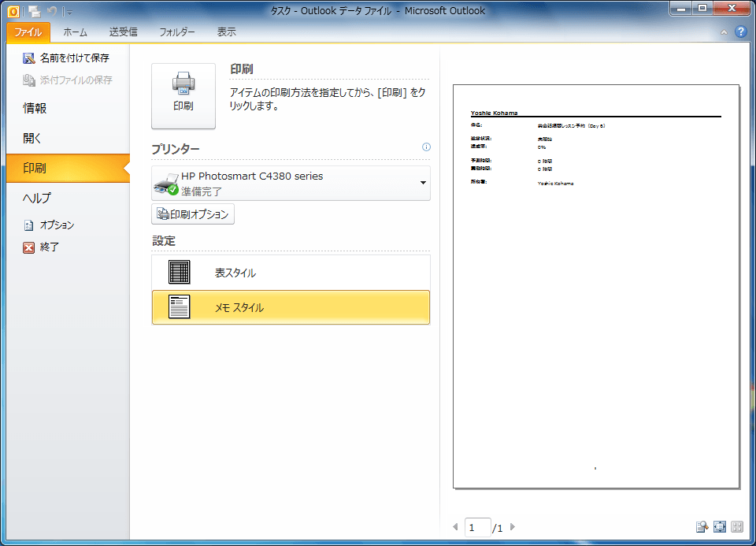The width and height of the screenshot is (756, 546).
Task: Select 印刷 in the backstage sidebar
Action: click(68, 169)
